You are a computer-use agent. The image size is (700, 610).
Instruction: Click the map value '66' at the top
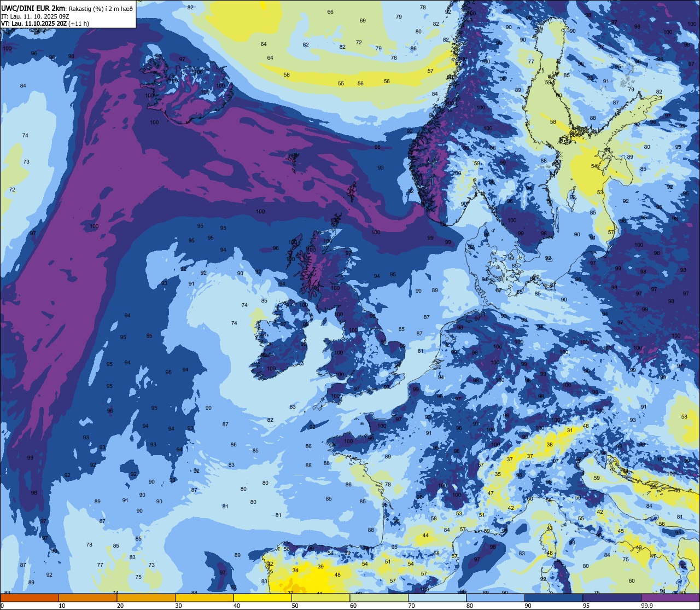click(x=330, y=12)
